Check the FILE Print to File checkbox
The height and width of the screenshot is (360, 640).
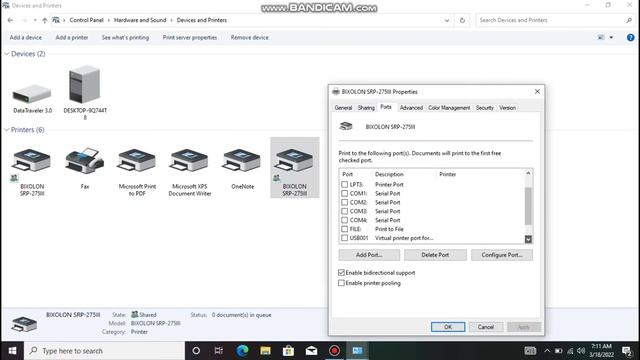tap(344, 229)
